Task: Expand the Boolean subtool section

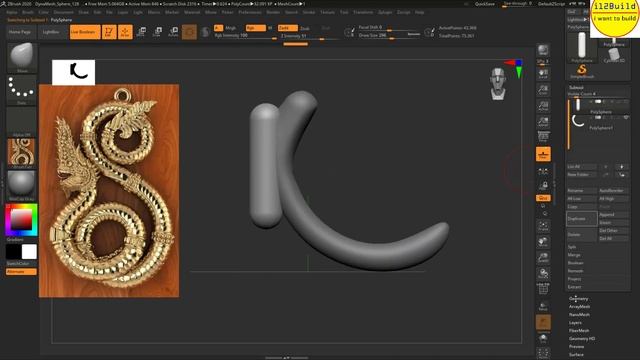Action: point(576,263)
